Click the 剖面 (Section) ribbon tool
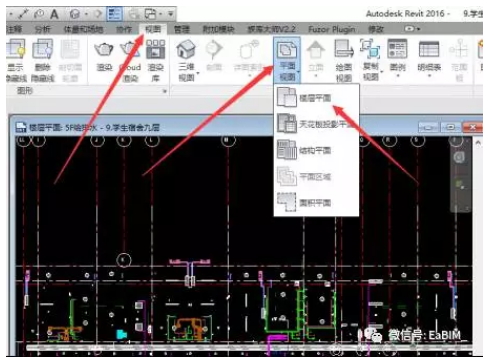 pos(214,55)
